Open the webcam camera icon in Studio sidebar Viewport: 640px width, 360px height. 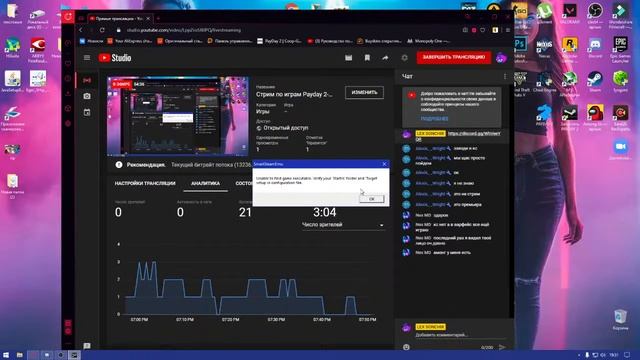[87, 96]
